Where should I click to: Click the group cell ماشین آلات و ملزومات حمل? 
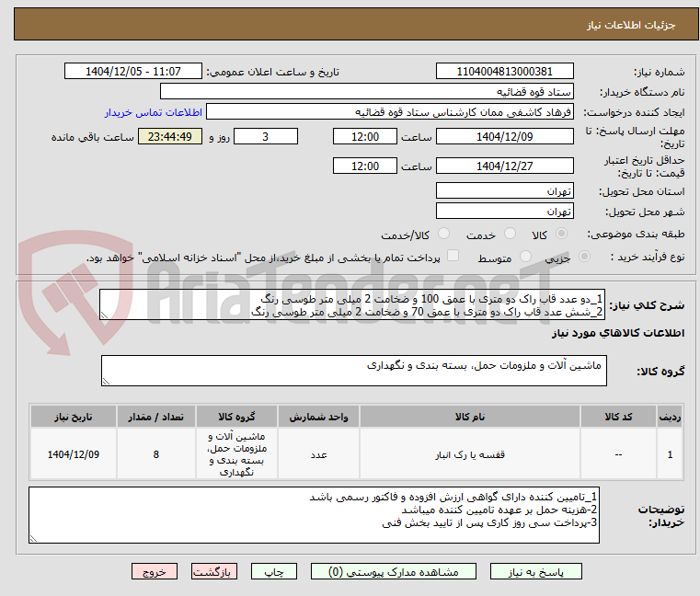point(236,454)
